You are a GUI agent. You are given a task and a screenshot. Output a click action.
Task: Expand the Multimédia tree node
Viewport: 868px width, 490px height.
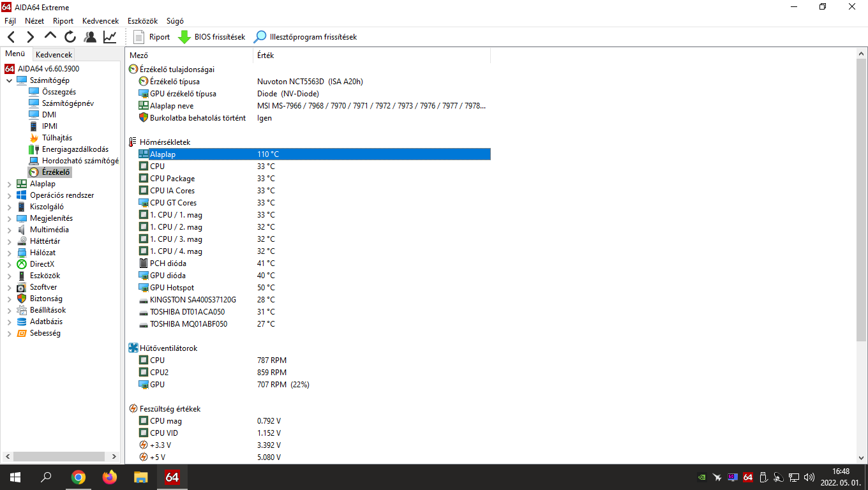tap(9, 230)
